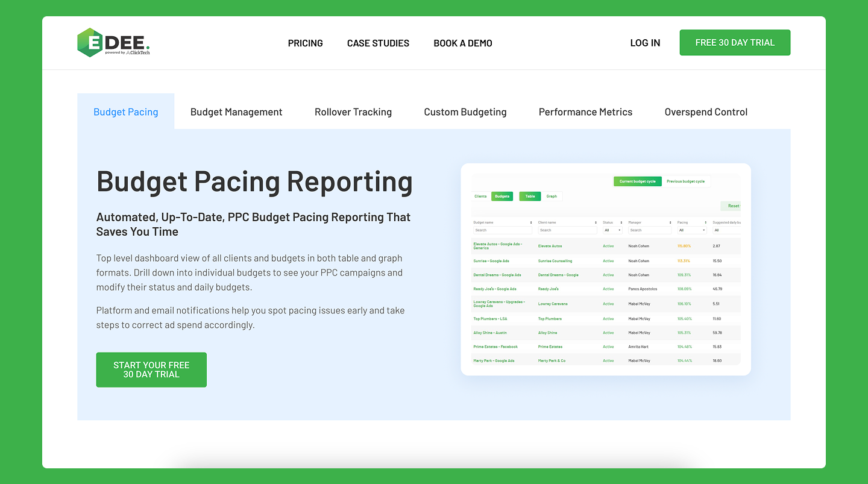The width and height of the screenshot is (868, 484).
Task: Click the Log In link
Action: [x=645, y=43]
